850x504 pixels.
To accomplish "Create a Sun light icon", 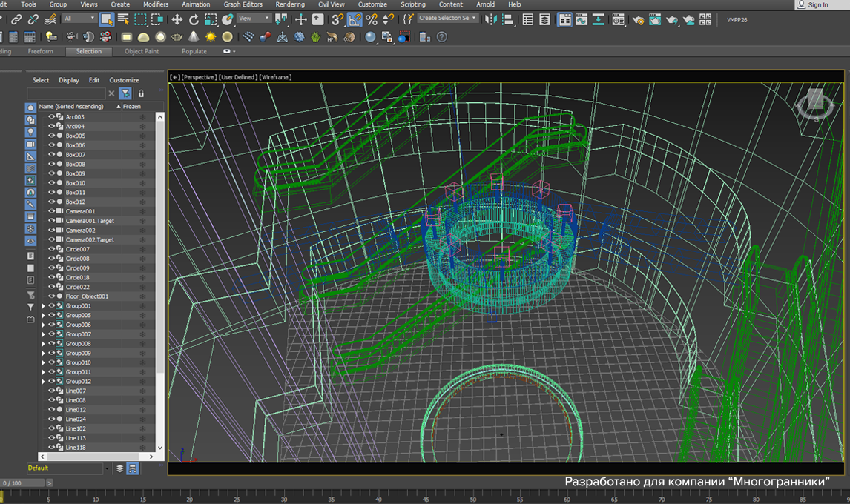I will [x=211, y=37].
